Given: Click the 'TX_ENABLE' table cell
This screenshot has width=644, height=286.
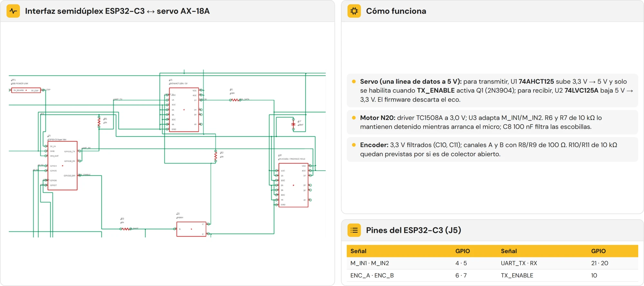Looking at the screenshot, I should [517, 275].
